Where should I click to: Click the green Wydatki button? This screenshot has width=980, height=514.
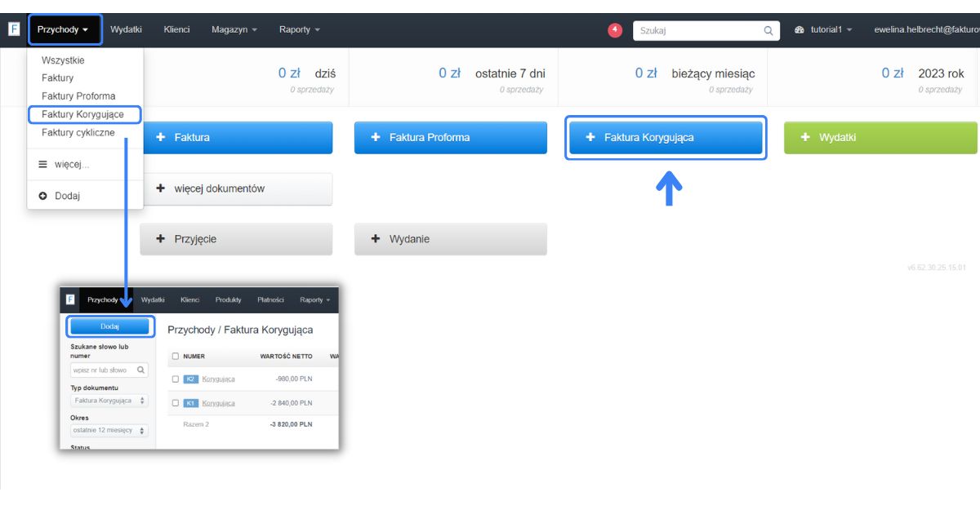880,138
